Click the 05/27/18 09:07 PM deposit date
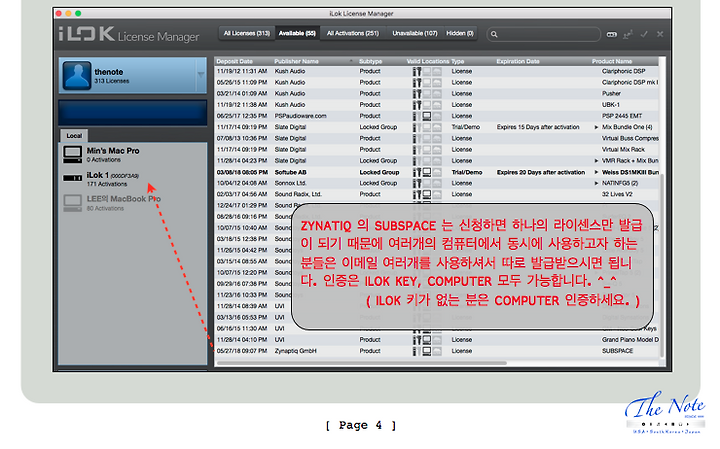720x449 pixels. (242, 351)
